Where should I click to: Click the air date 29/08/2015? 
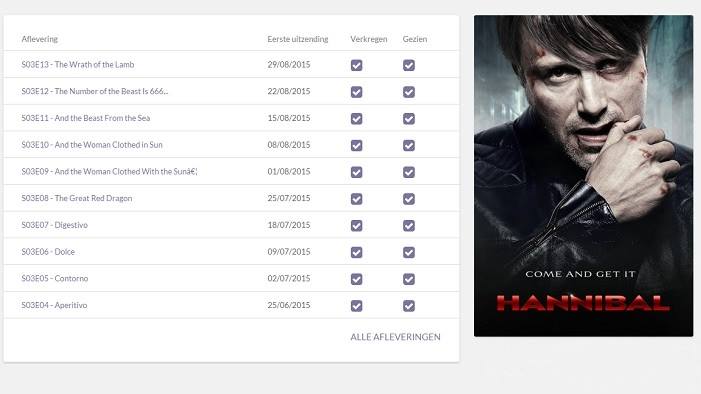pos(289,64)
